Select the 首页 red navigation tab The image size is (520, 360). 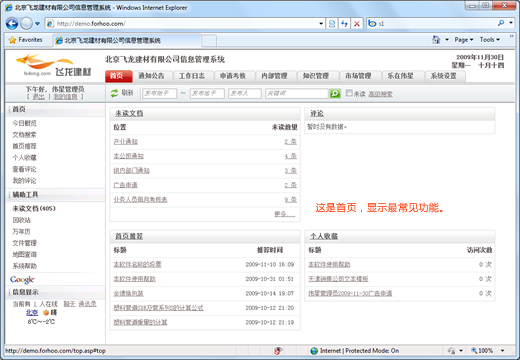(x=119, y=76)
